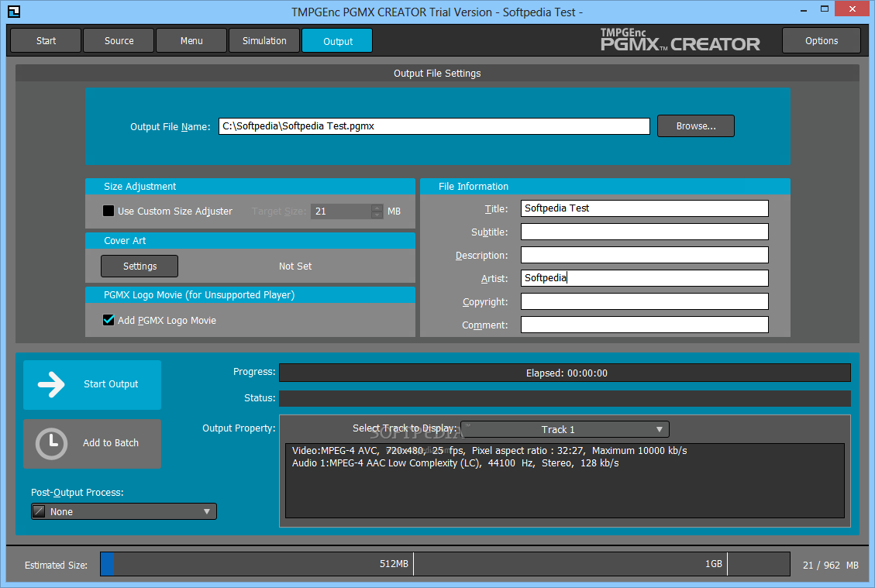Click the Progress elapsed bar
Screen dimensions: 875x588
tap(565, 373)
